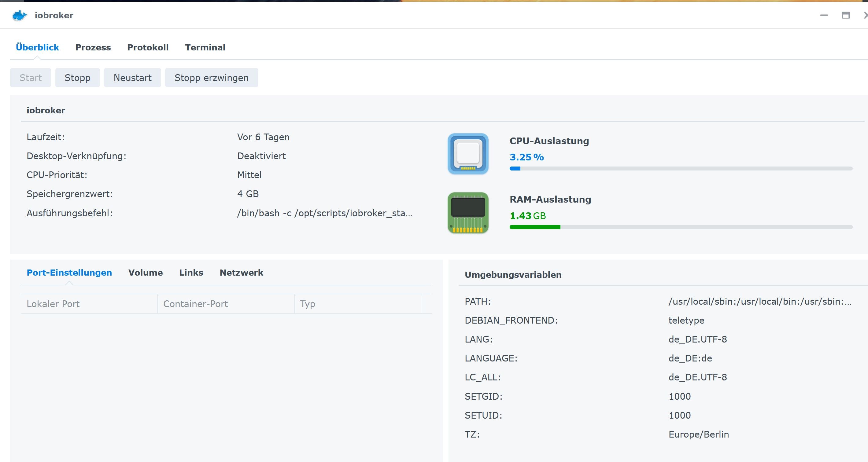Screen dimensions: 868x462
Task: Open the Terminal tab
Action: coord(205,47)
